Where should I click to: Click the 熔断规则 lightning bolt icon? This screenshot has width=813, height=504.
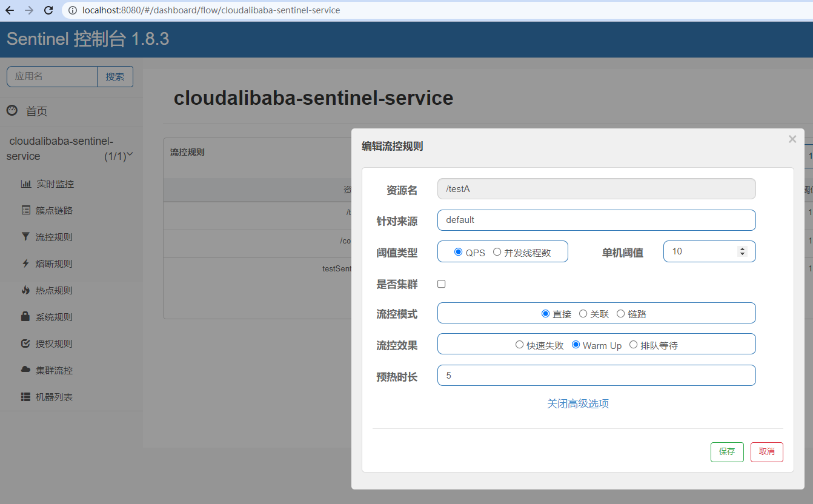(x=25, y=264)
